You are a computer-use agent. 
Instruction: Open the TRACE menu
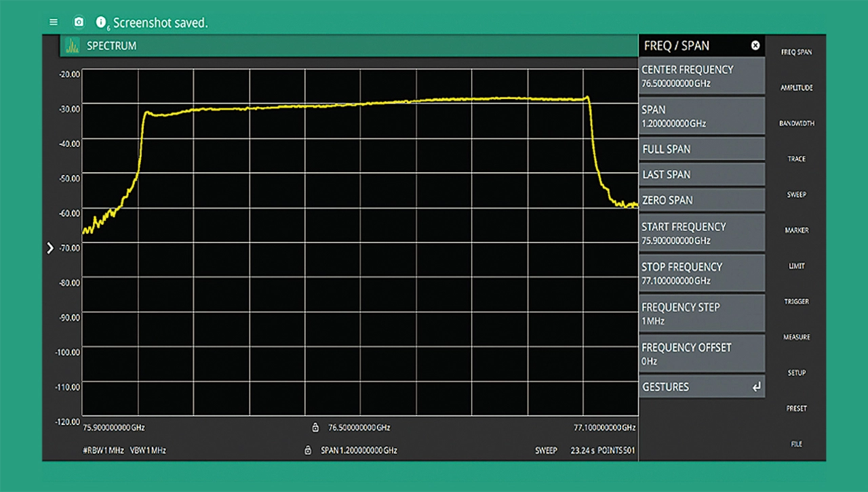pos(796,159)
